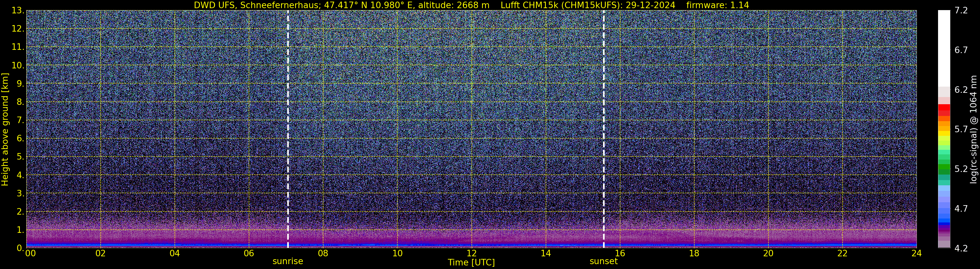Screen dimensions: 980x269
Task: Click the Height above ground [km] axis label
Action: click(5, 129)
